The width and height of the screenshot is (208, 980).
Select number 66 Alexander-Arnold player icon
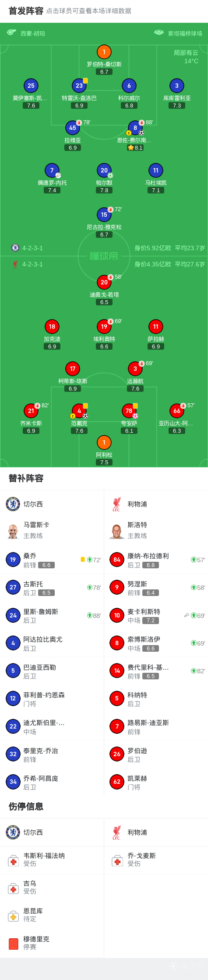[177, 411]
